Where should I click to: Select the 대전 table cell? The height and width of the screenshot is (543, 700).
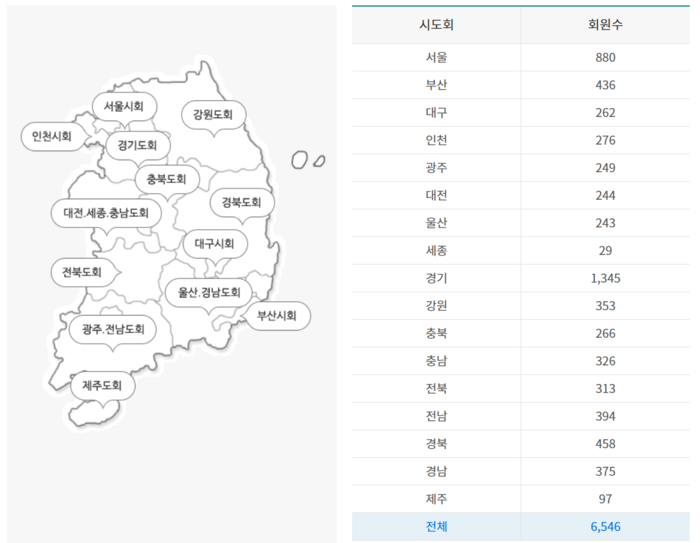pyautogui.click(x=436, y=196)
